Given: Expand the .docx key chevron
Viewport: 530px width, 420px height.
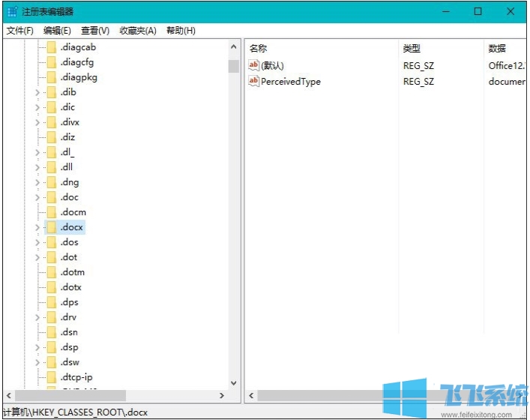Looking at the screenshot, I should point(37,227).
